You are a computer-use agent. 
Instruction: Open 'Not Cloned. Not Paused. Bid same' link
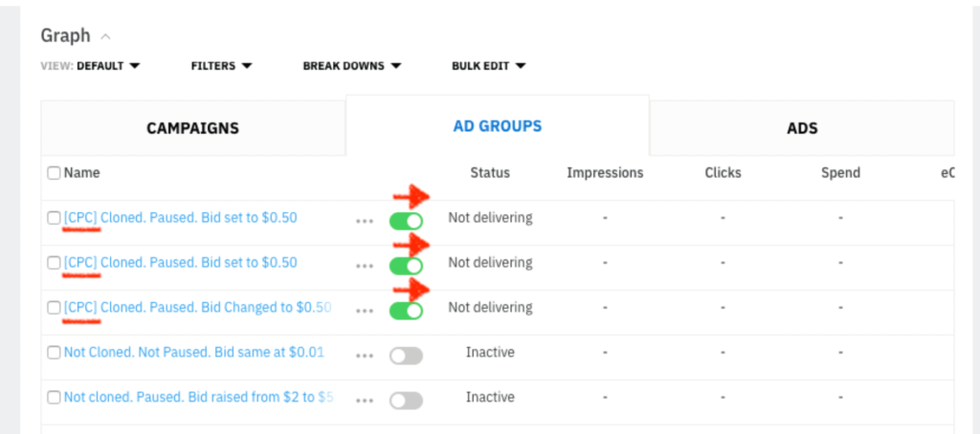[193, 353]
